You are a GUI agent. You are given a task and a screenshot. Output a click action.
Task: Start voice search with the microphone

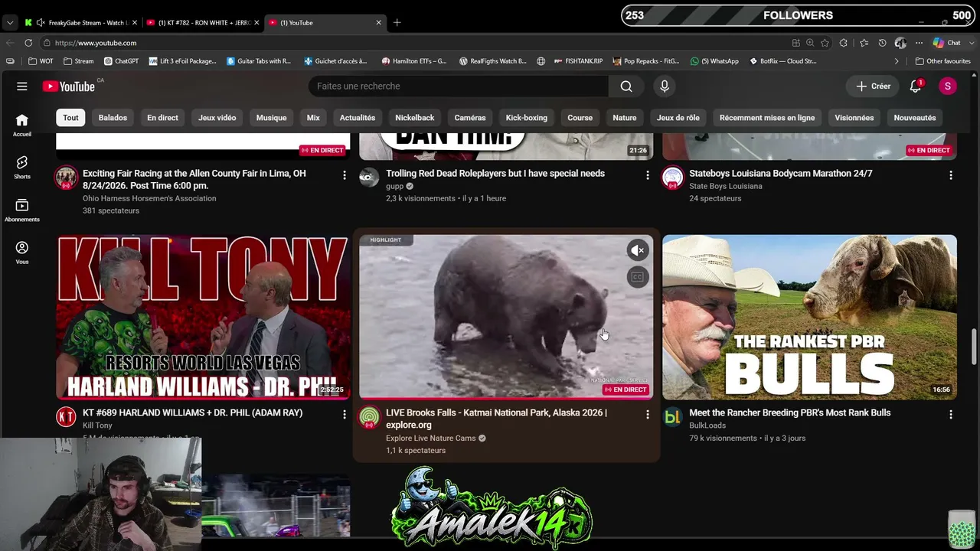coord(665,86)
